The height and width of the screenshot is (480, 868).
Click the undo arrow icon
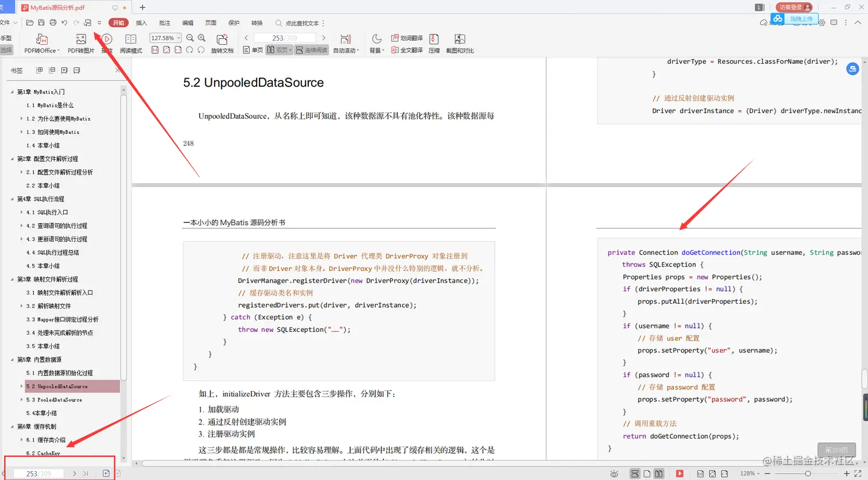64,23
